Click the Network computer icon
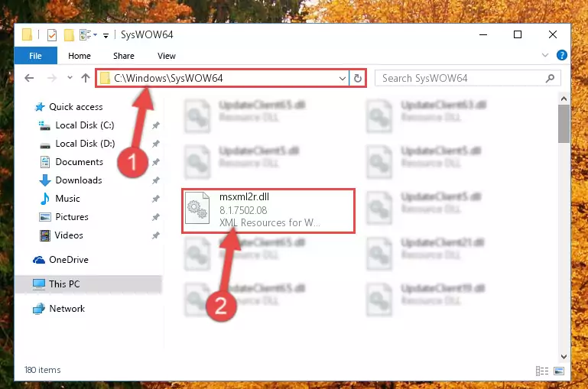This screenshot has height=389, width=588. [x=39, y=309]
